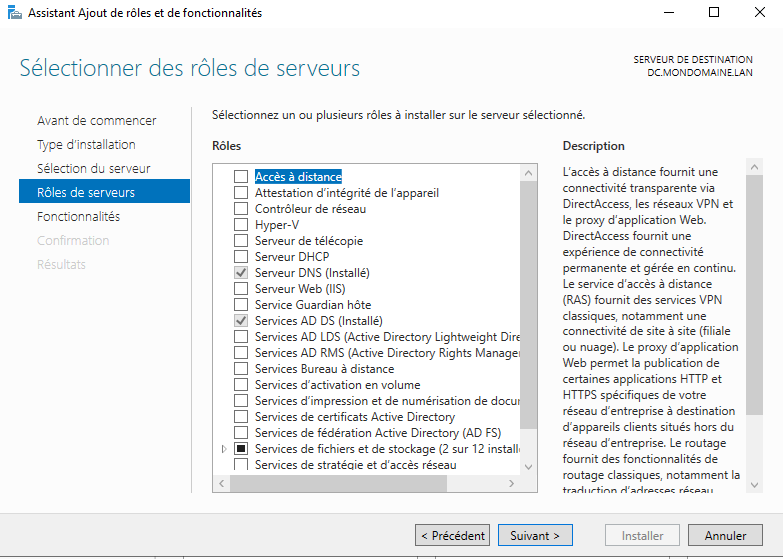Tick the Service Guardian hôte checkbox
The height and width of the screenshot is (559, 783).
pyautogui.click(x=241, y=304)
